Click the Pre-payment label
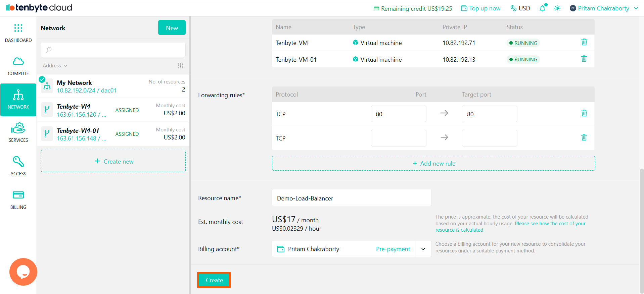Screen dimensions: 644x294 [393, 249]
